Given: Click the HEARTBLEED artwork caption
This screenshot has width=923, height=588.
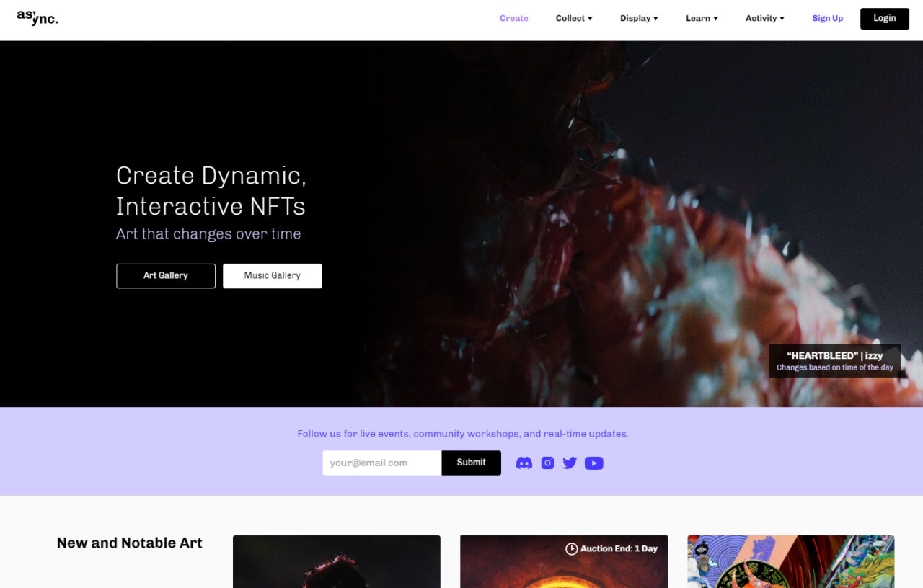Looking at the screenshot, I should [834, 361].
